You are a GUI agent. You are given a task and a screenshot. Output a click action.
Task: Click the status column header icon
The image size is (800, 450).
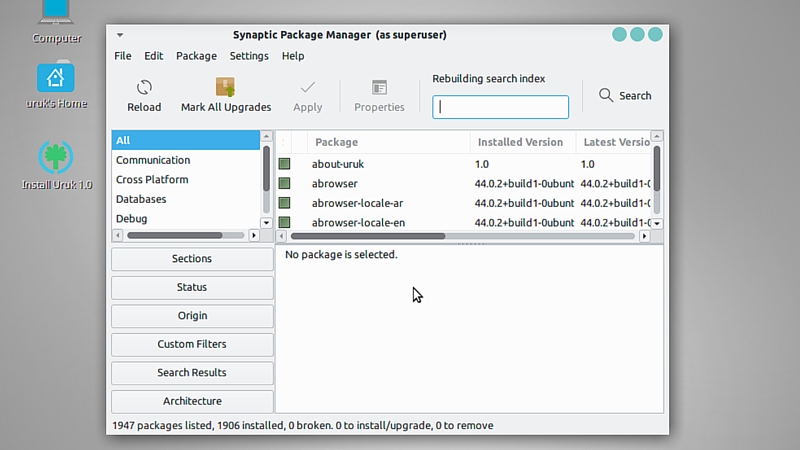point(284,142)
